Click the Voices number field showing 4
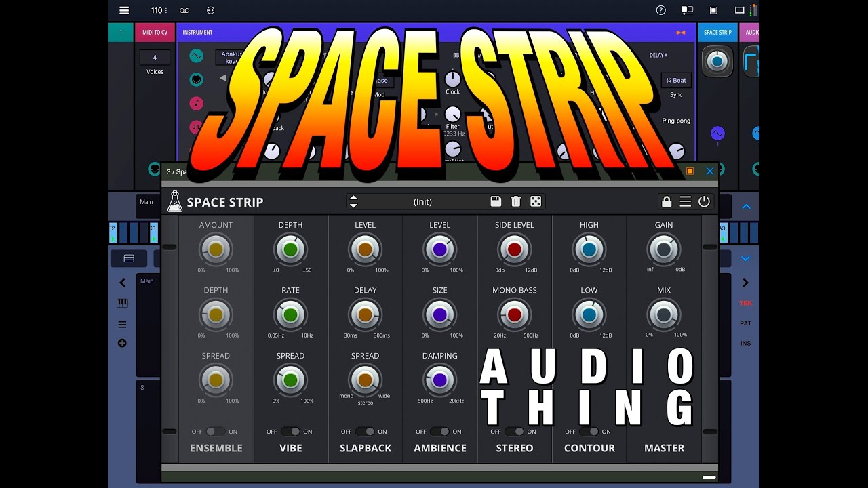 (x=155, y=58)
